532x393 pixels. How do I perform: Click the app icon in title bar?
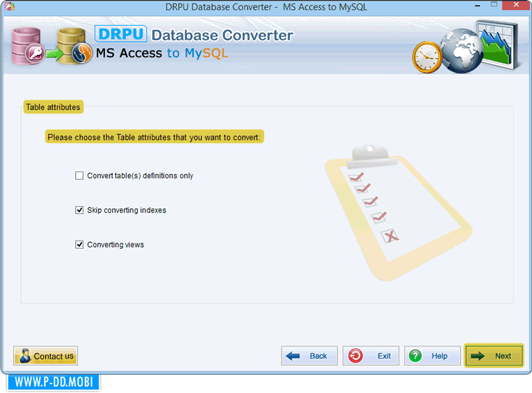coord(9,6)
